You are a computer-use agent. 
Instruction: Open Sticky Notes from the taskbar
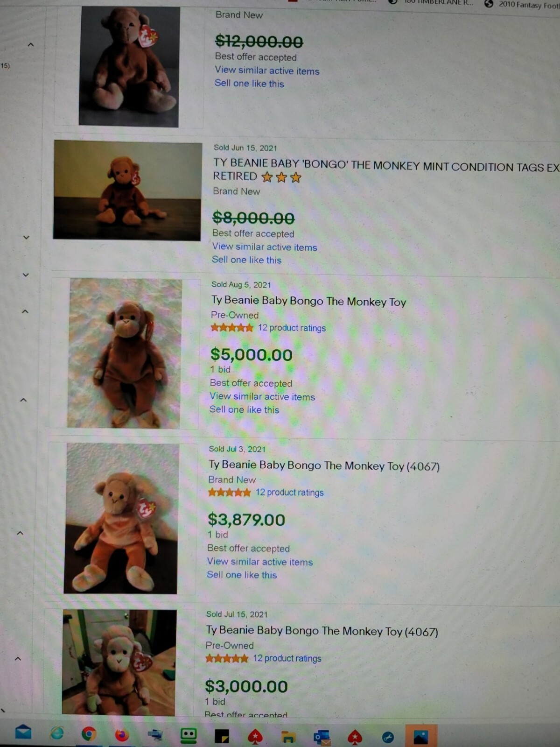click(222, 737)
